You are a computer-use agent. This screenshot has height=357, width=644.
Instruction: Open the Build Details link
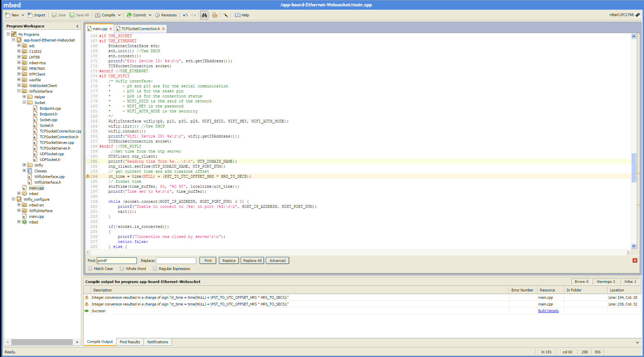(x=548, y=311)
